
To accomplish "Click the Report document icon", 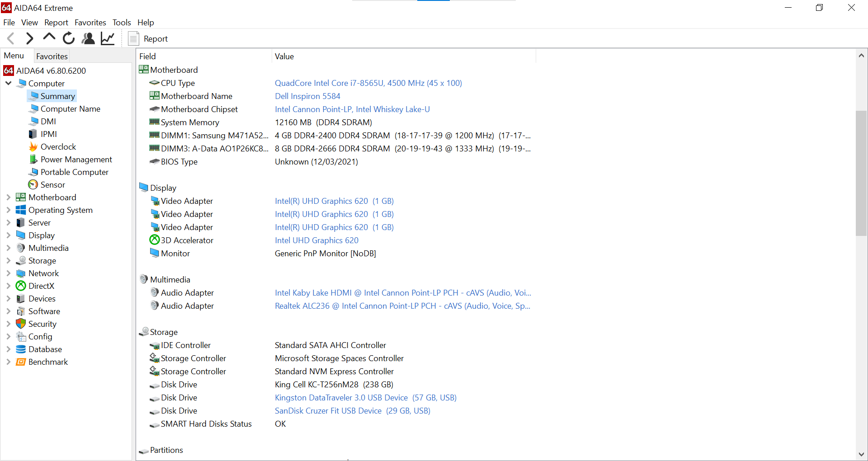I will [133, 39].
